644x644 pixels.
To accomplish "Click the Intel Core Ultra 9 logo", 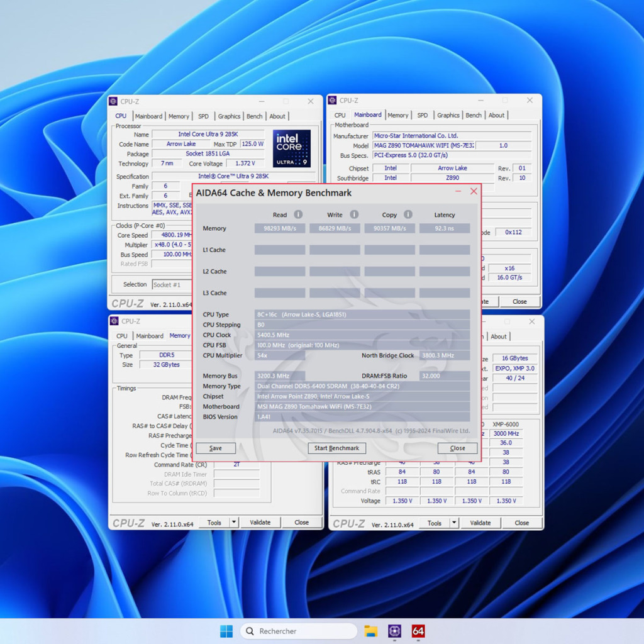I will tap(292, 148).
